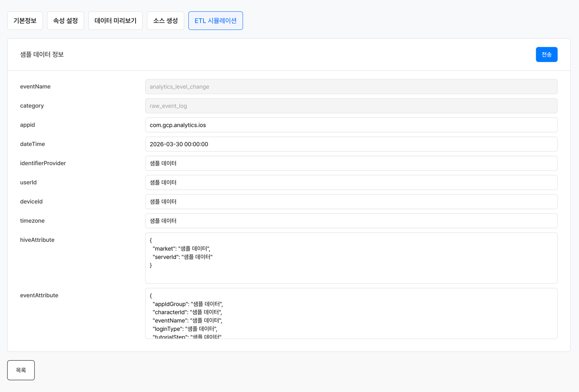Screen dimensions: 579x392
Task: Click inside the hiveAttribute JSON text area
Action: [x=351, y=258]
